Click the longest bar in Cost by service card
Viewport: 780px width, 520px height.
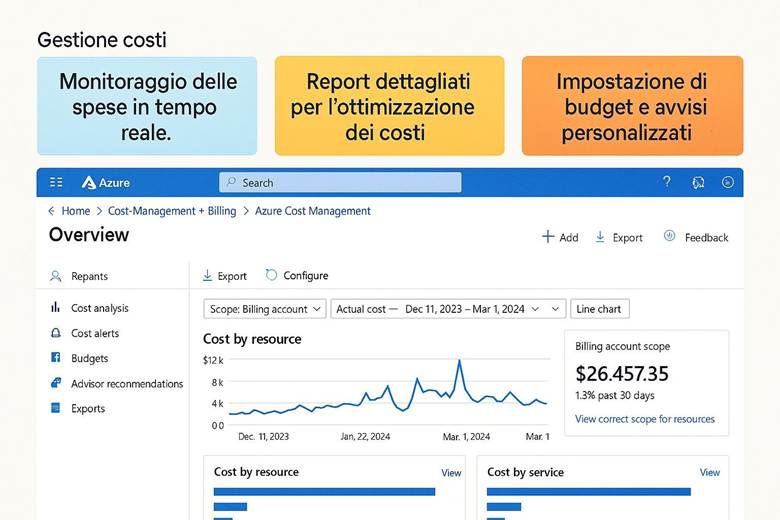pyautogui.click(x=589, y=492)
